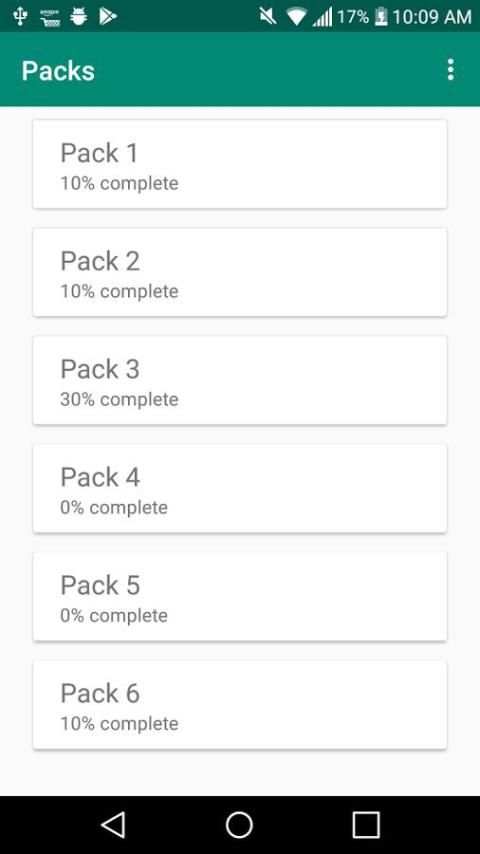Screen dimensions: 480x854
Task: Tap the Android home circle button
Action: pos(239,825)
